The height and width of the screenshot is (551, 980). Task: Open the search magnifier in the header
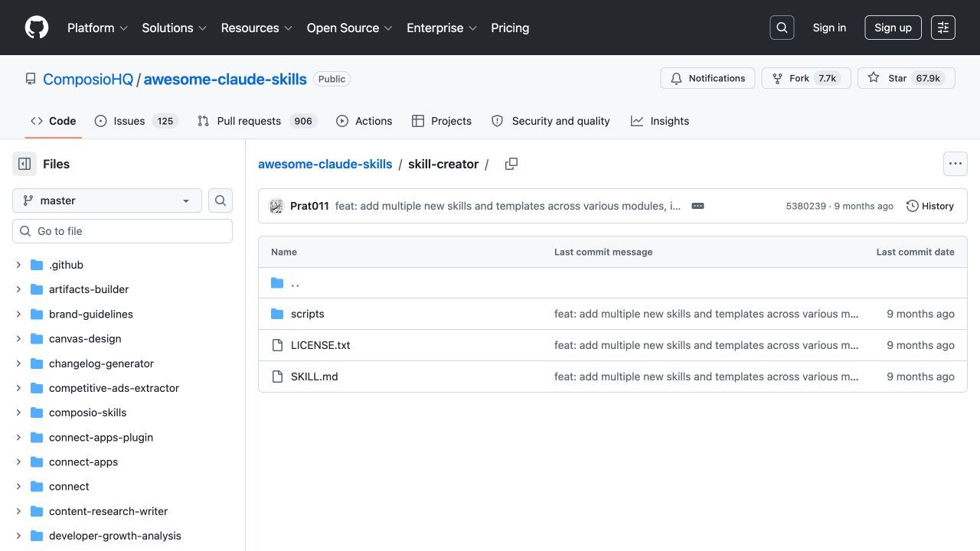coord(782,28)
